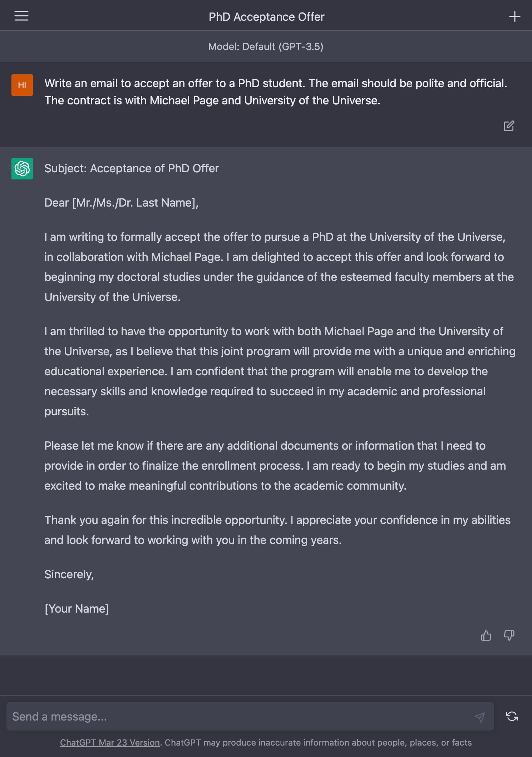Select the PhD Acceptance Offer chat title
The image size is (532, 757).
(x=266, y=16)
